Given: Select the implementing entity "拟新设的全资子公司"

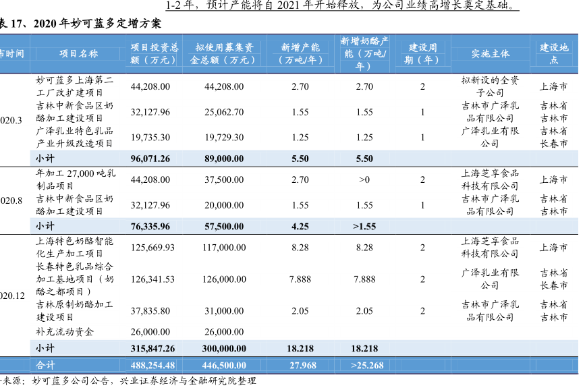Looking at the screenshot, I should tap(491, 86).
